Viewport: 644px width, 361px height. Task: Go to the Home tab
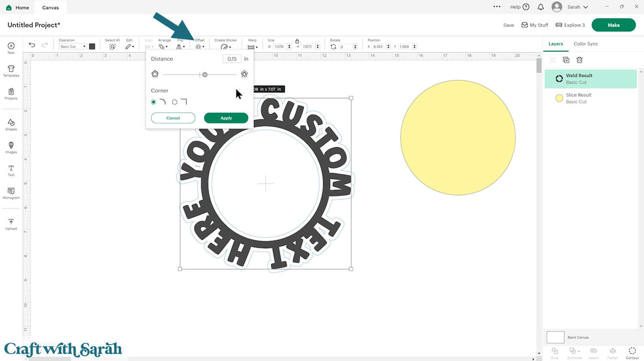[x=17, y=8]
